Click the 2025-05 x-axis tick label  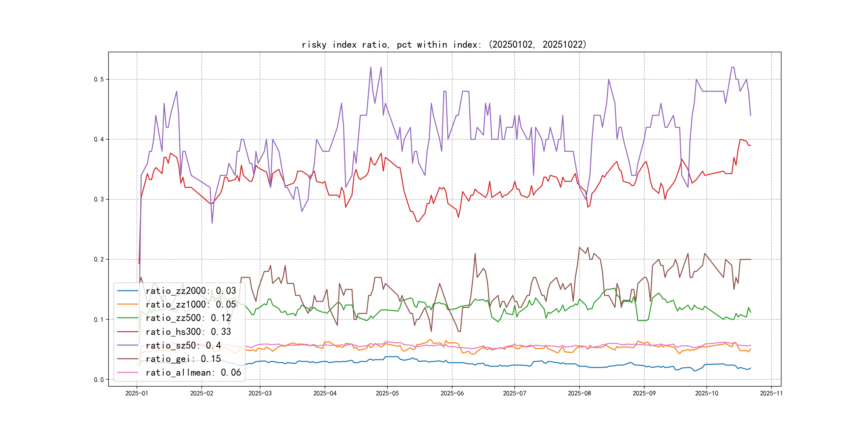(x=387, y=393)
